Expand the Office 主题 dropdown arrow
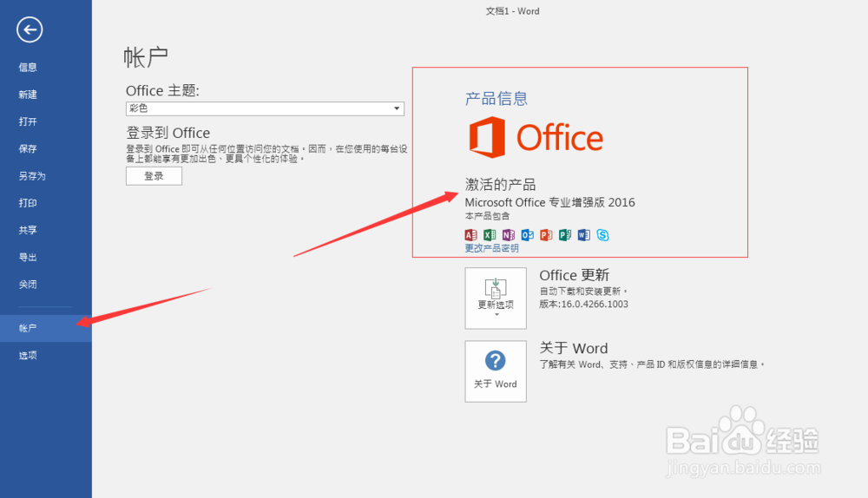 pyautogui.click(x=397, y=108)
